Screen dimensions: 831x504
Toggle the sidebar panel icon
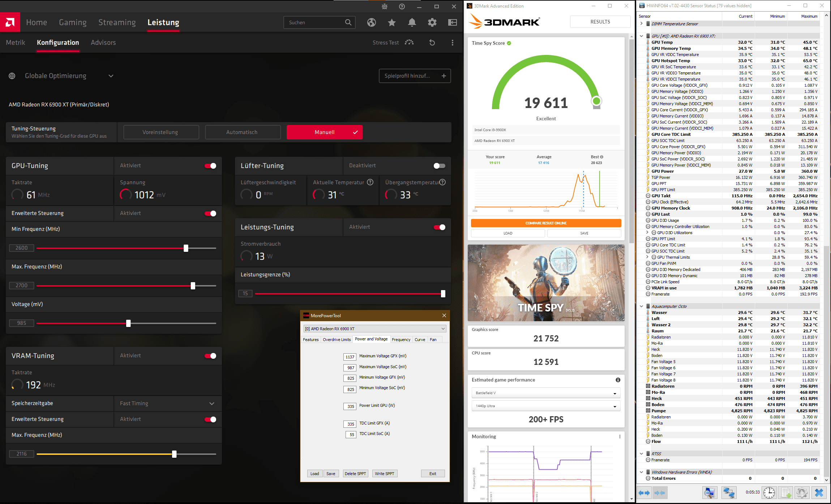coord(453,22)
